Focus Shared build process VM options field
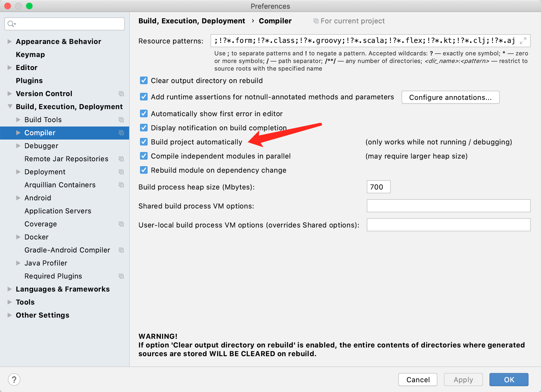 pyautogui.click(x=448, y=206)
